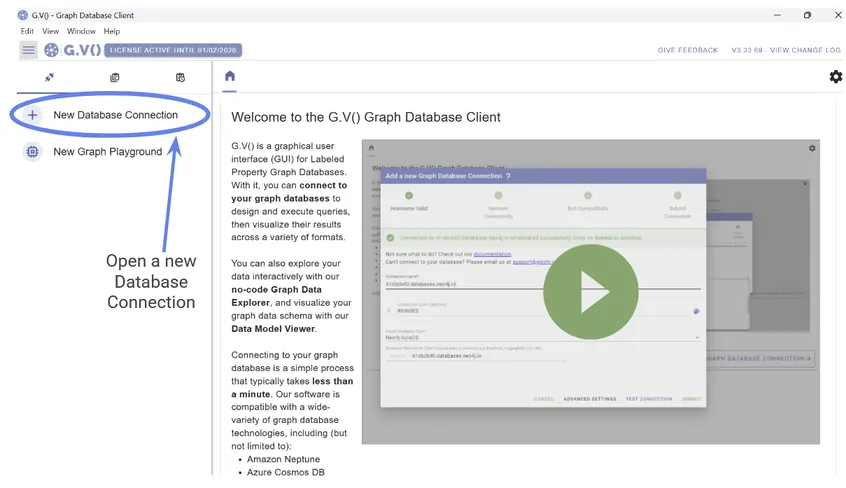Screen dimensions: 846x488
Task: Click the home icon inside video preview
Action: coord(371,148)
